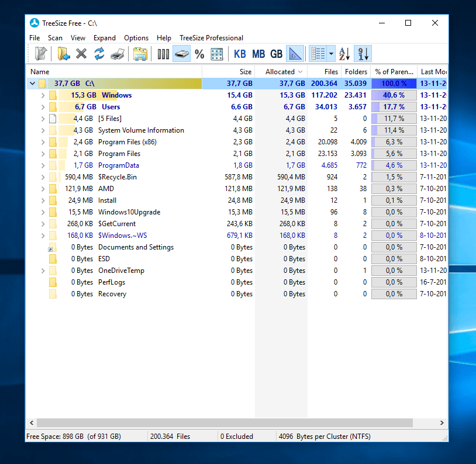The image size is (476, 464).
Task: Select the [5 Files] document icon
Action: (53, 119)
